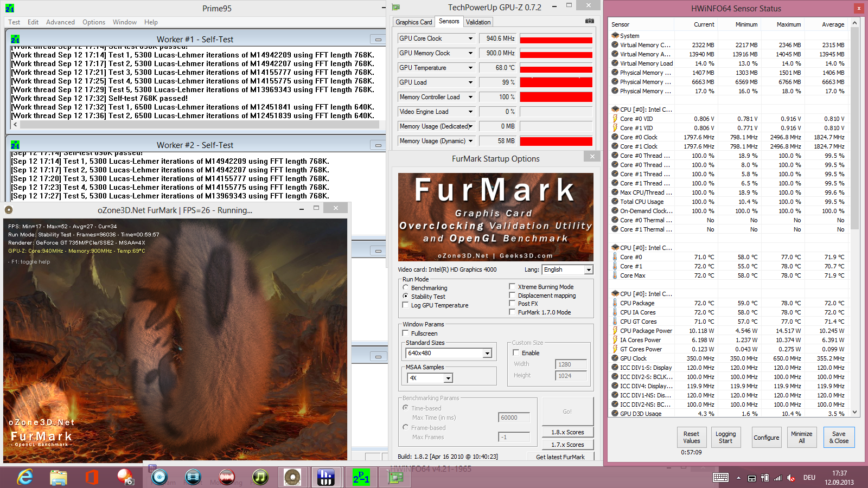Click the Reset Values button in HWiNFO64
The width and height of the screenshot is (868, 488).
691,437
